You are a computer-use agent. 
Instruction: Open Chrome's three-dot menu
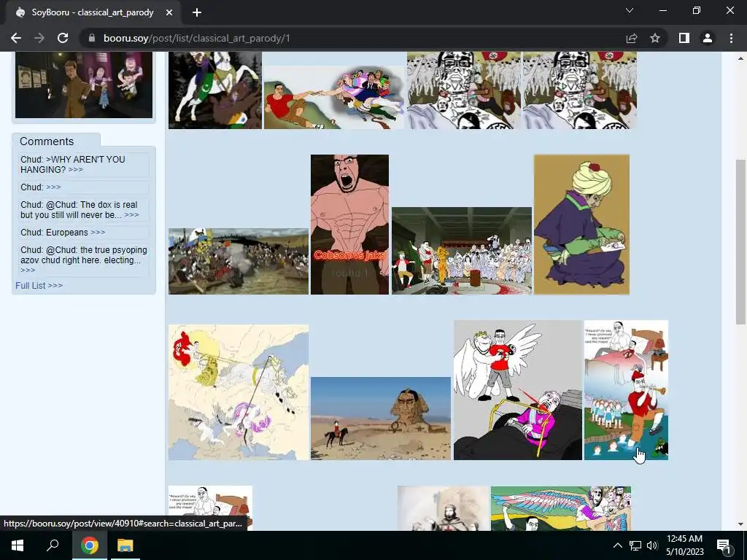pyautogui.click(x=731, y=38)
